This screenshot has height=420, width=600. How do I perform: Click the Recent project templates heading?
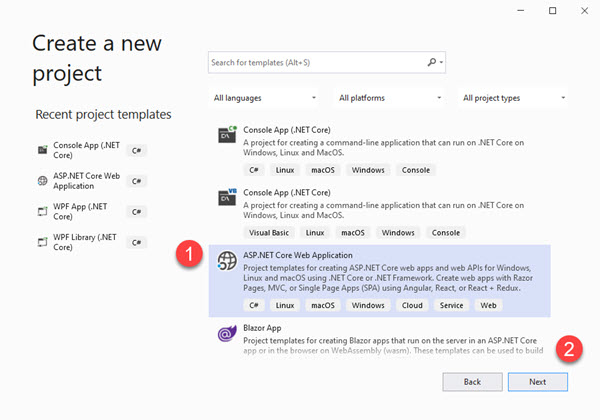point(103,114)
